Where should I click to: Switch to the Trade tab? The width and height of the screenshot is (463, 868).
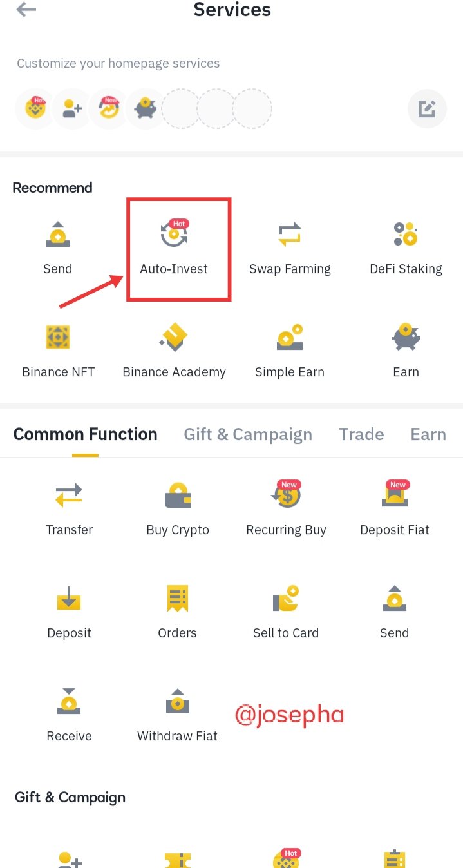[361, 434]
